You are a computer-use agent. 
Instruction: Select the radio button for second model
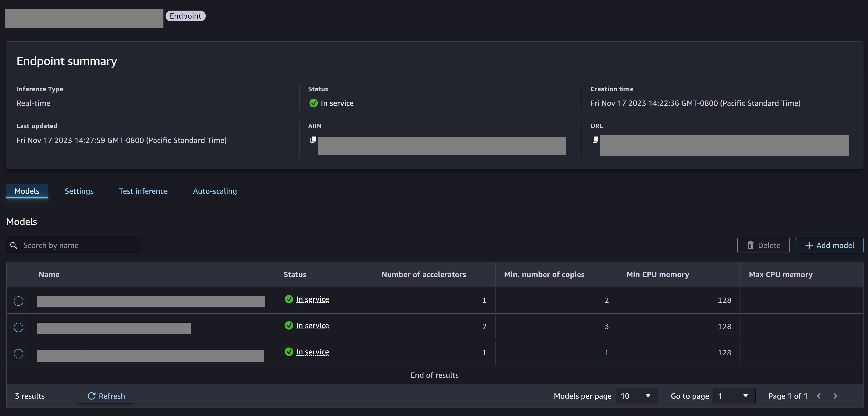coord(18,326)
